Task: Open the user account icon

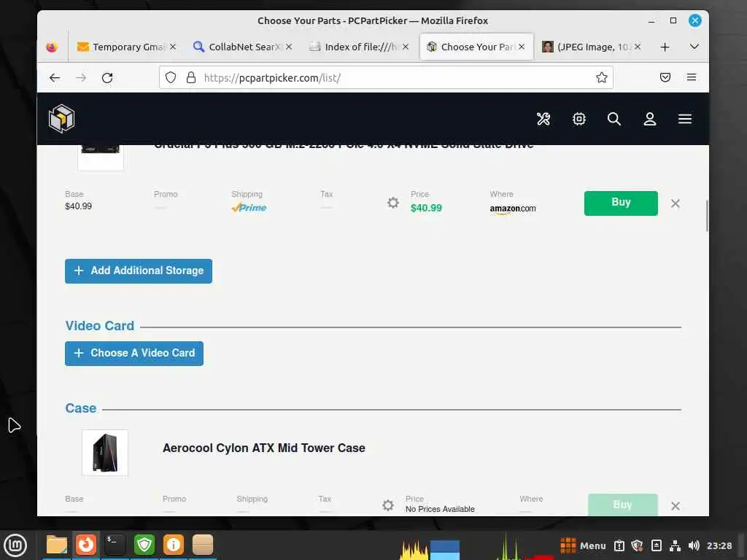Action: (650, 119)
